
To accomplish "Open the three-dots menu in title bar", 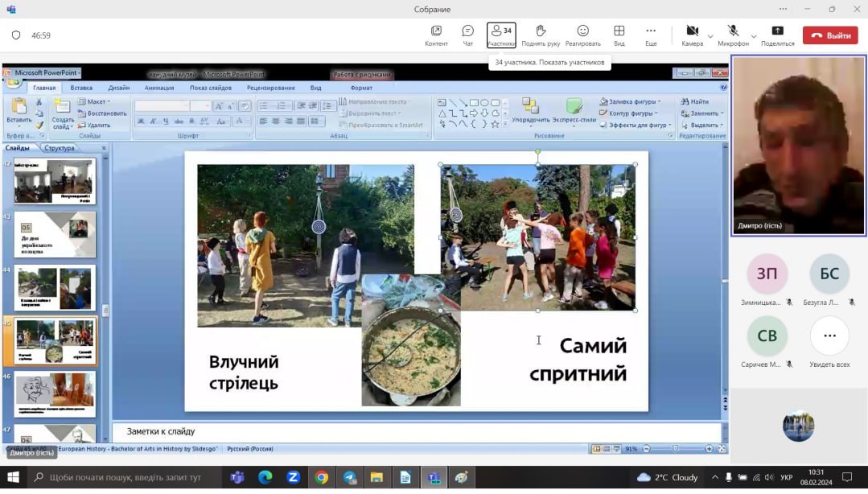I will (x=783, y=9).
